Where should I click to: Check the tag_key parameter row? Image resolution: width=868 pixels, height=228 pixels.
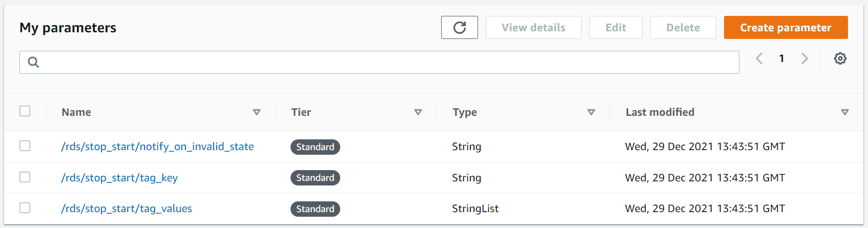[x=25, y=177]
